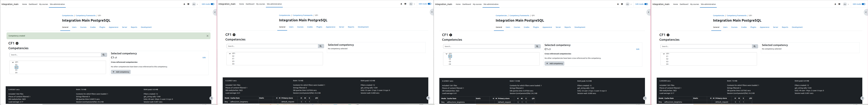Click help question-mark icon in third panel
Image resolution: width=868 pixels, height=105 pixels.
tap(645, 98)
